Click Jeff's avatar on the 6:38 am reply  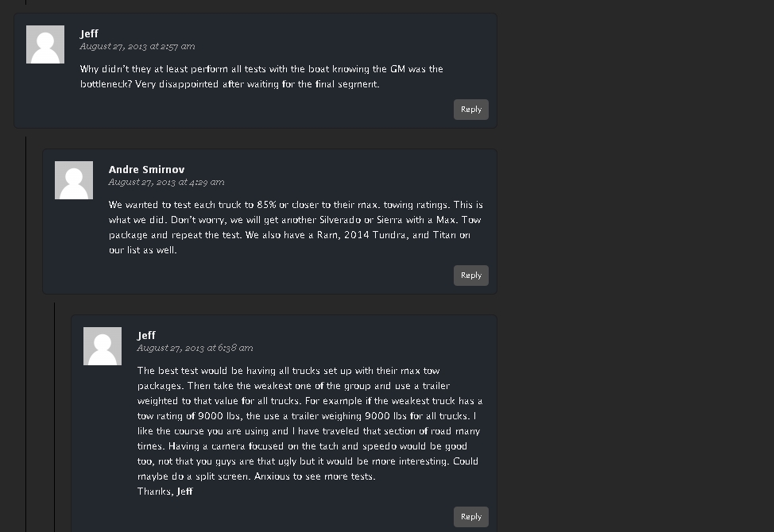click(x=103, y=346)
